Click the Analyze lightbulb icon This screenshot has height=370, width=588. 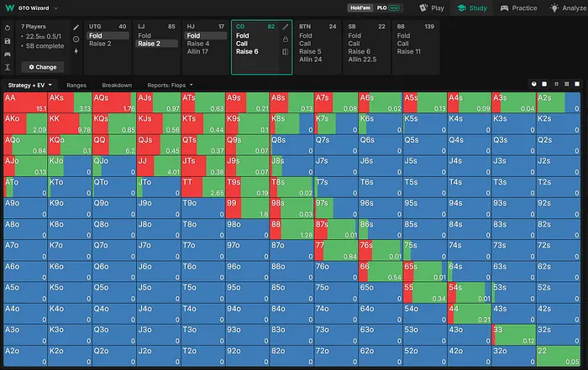(x=554, y=8)
